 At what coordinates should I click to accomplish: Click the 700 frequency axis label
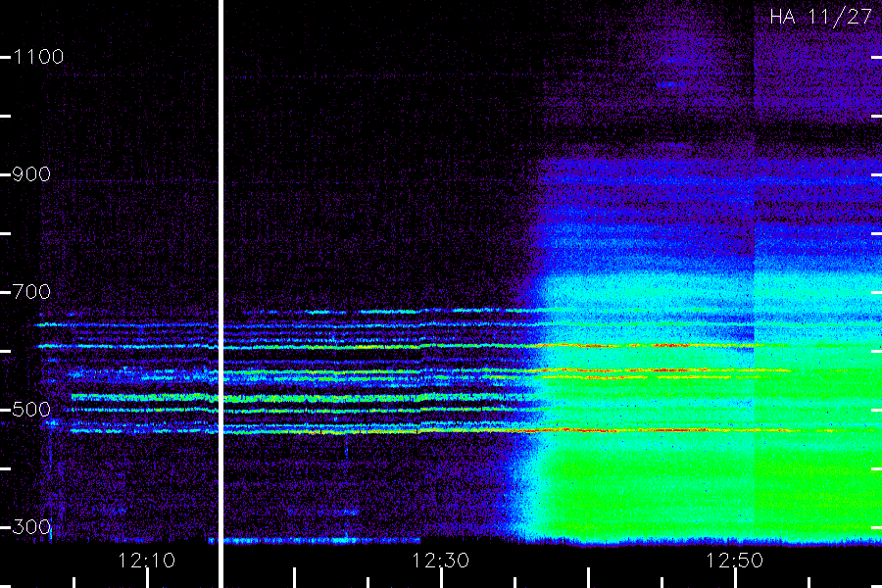31,292
